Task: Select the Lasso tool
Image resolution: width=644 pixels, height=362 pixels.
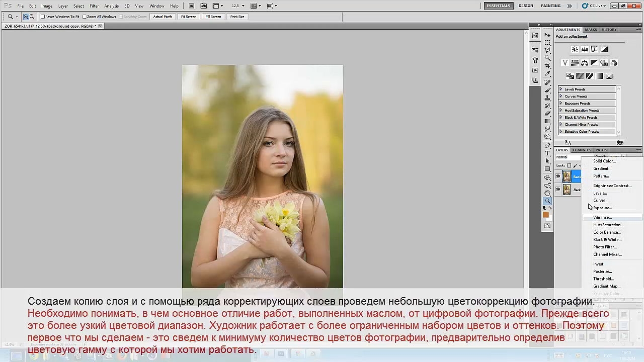Action: [547, 50]
